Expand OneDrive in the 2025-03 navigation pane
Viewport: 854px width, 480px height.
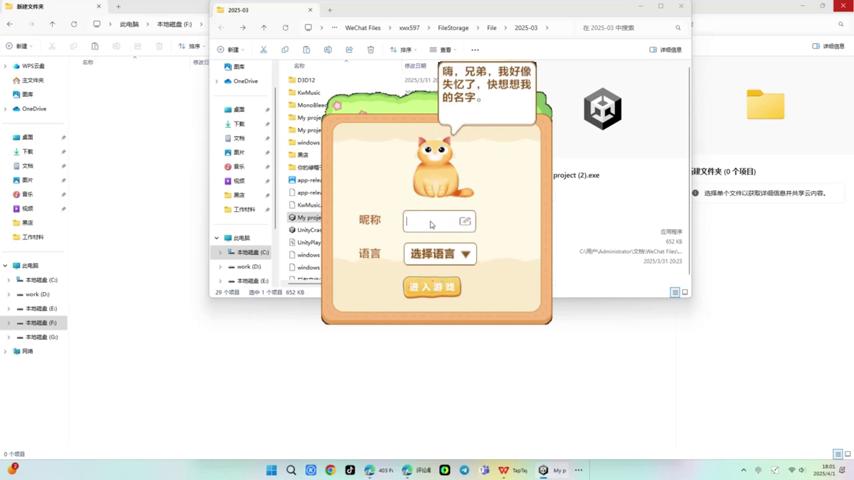point(217,81)
